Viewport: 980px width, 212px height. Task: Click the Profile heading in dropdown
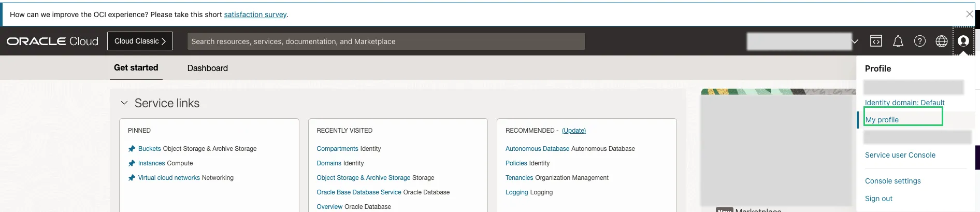coord(878,68)
